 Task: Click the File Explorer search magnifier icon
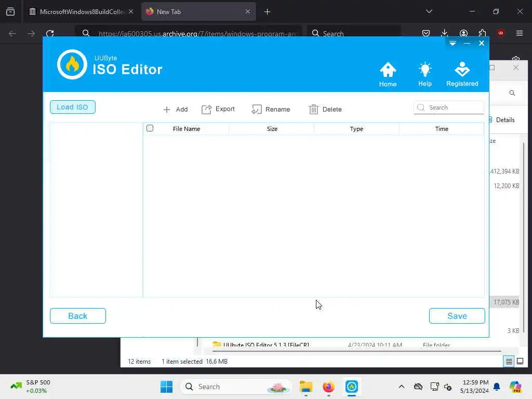[x=512, y=93]
